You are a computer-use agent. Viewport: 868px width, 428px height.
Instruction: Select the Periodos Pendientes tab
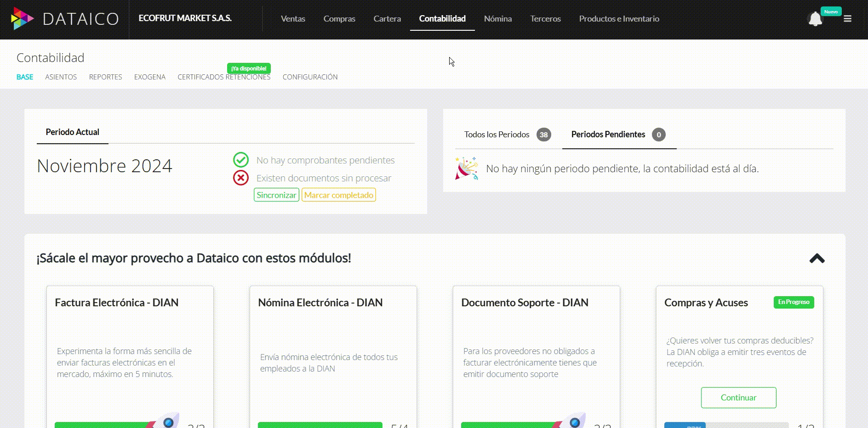[608, 135]
